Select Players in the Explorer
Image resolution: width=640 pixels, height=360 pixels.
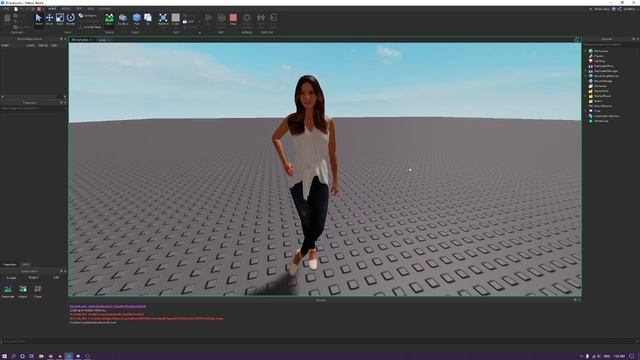click(x=599, y=56)
